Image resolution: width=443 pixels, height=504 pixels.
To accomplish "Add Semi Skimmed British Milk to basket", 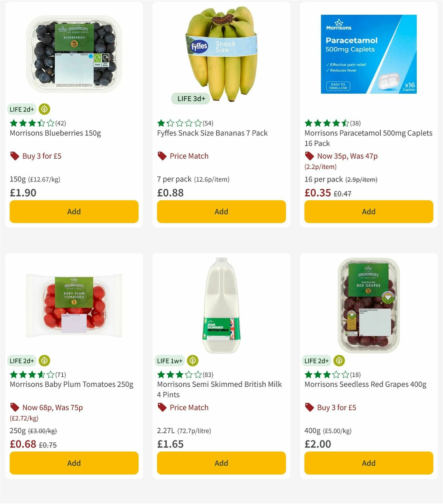I will coord(221,463).
